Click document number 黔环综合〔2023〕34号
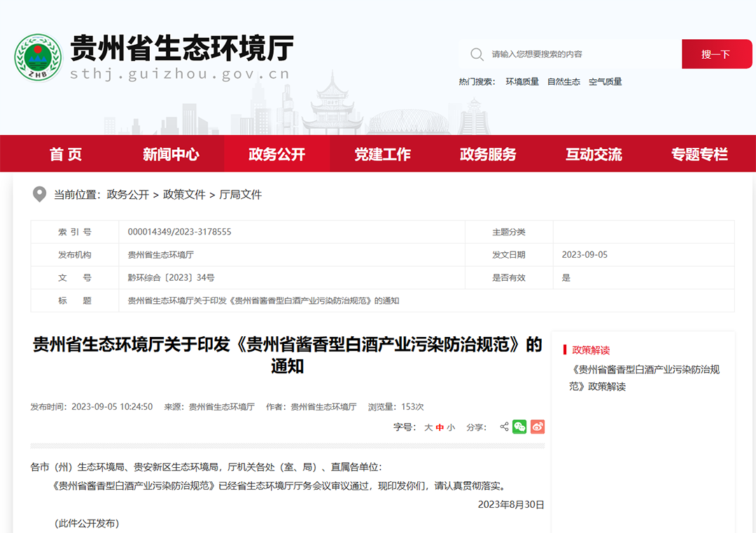Image resolution: width=756 pixels, height=533 pixels. point(171,278)
